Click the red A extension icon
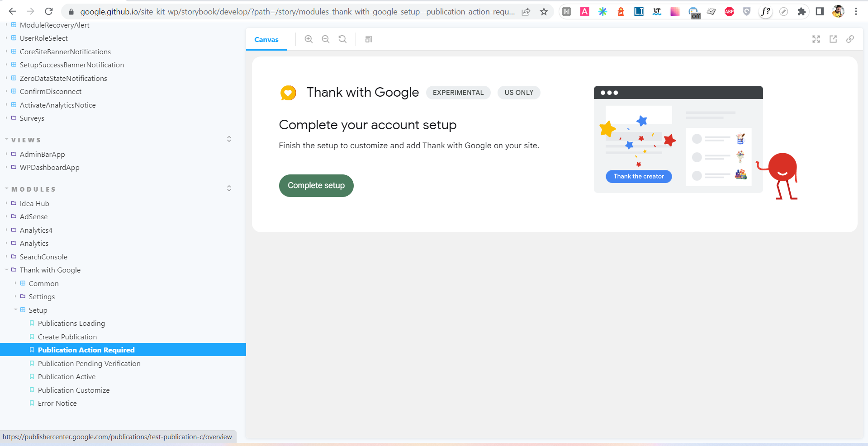The height and width of the screenshot is (446, 868). [x=584, y=12]
